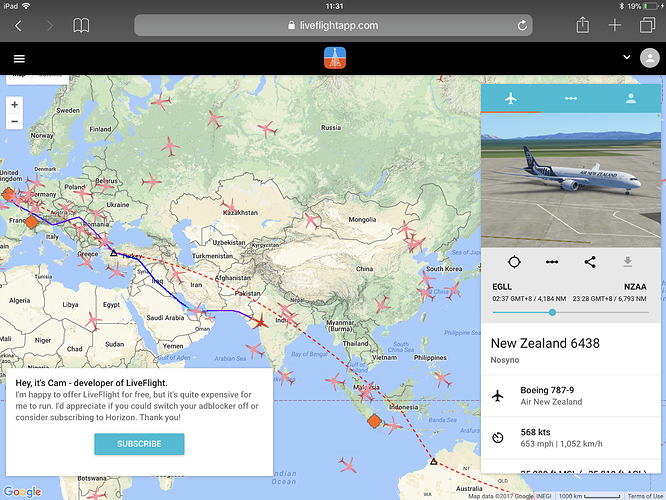View the Air New Zealand 787 photo

pos(570,180)
